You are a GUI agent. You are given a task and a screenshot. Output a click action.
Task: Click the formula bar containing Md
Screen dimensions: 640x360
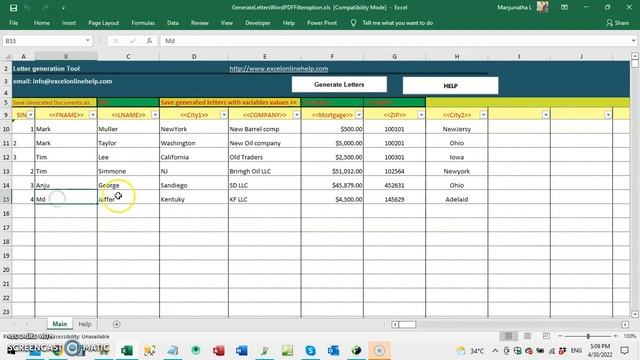click(395, 41)
